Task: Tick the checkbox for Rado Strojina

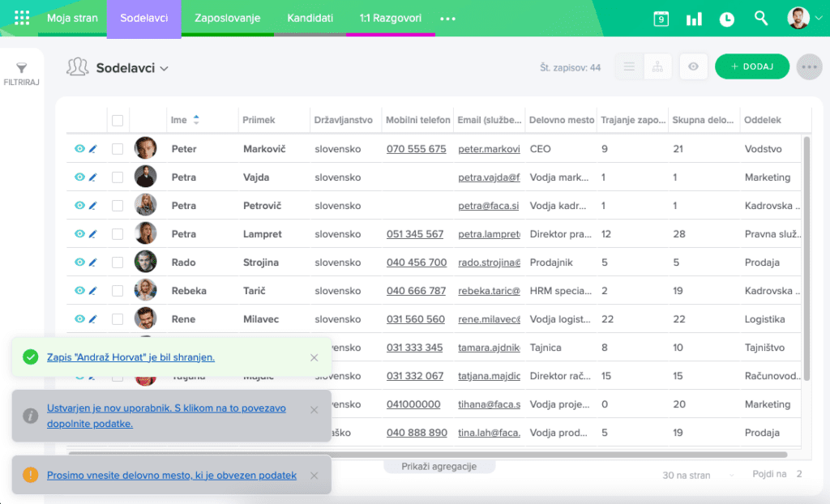Action: click(118, 263)
